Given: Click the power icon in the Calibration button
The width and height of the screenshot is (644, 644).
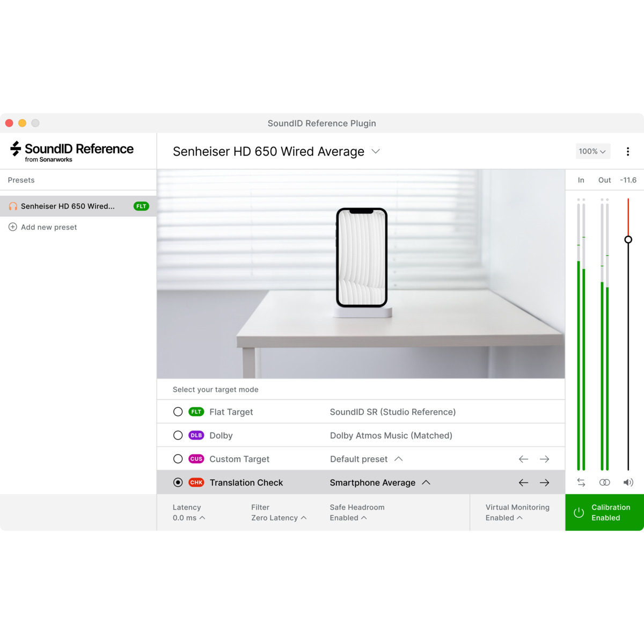Looking at the screenshot, I should pos(579,513).
